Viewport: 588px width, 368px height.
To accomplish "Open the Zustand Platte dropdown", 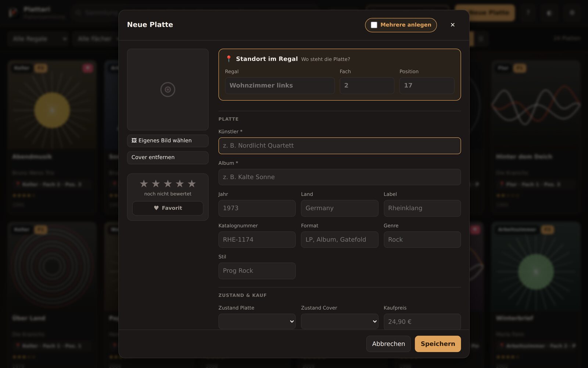I will pos(257,321).
